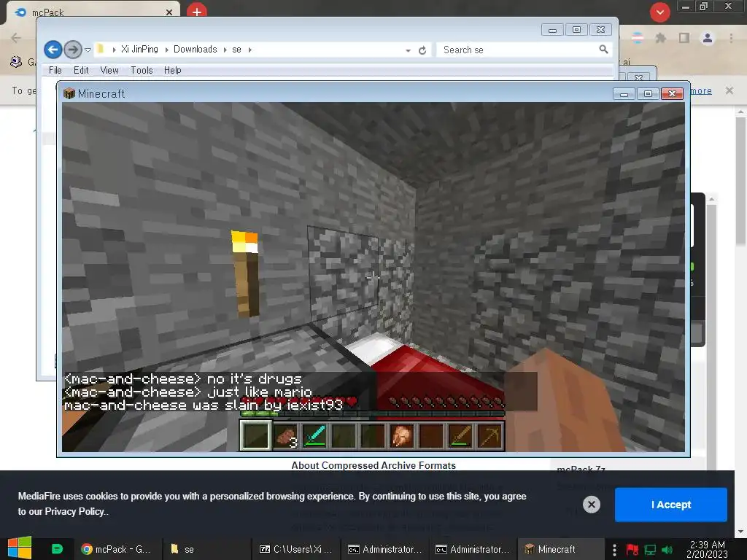This screenshot has height=560, width=747.
Task: Select Xi JinPing in breadcrumb path
Action: tap(139, 50)
